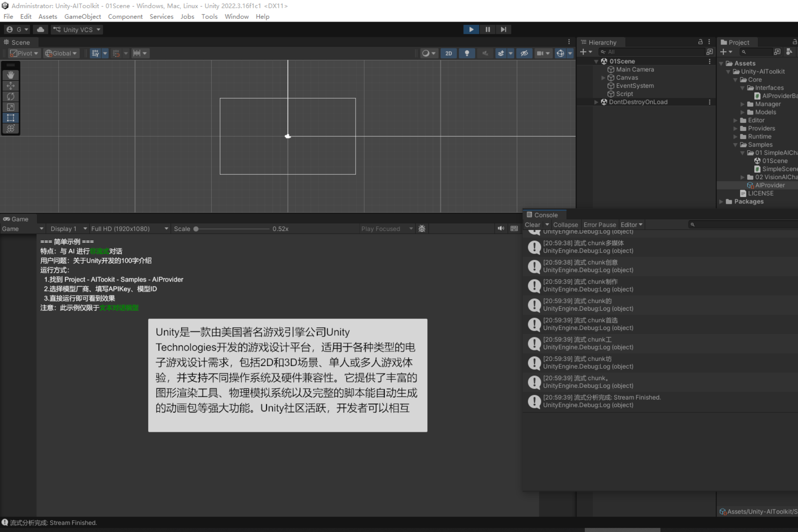Toggle scene audio icon
The image size is (798, 532).
point(485,53)
